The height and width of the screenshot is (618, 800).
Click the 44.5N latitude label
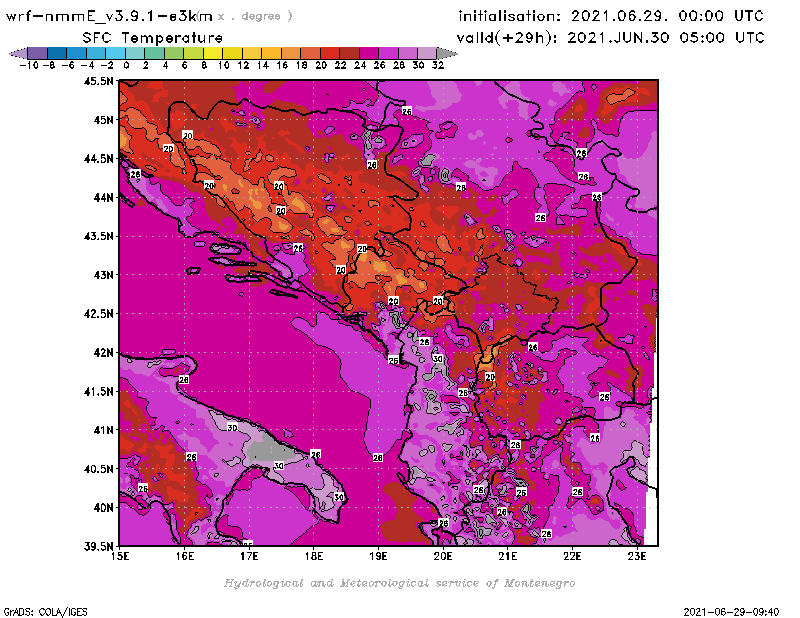98,159
